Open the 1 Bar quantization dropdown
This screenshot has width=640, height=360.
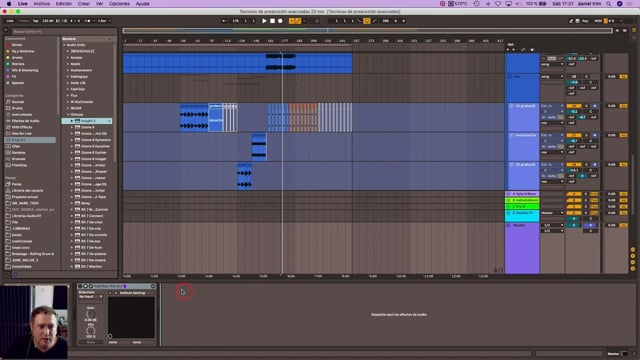click(x=104, y=21)
